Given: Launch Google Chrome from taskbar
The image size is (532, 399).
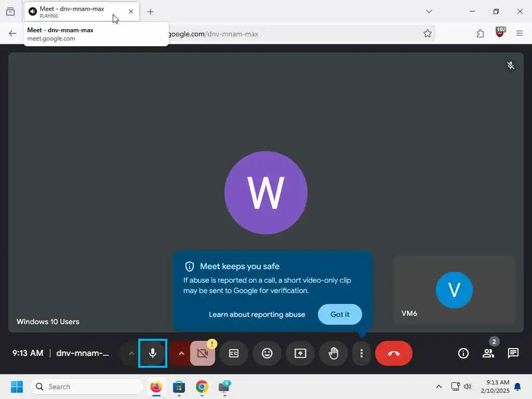Looking at the screenshot, I should (202, 387).
